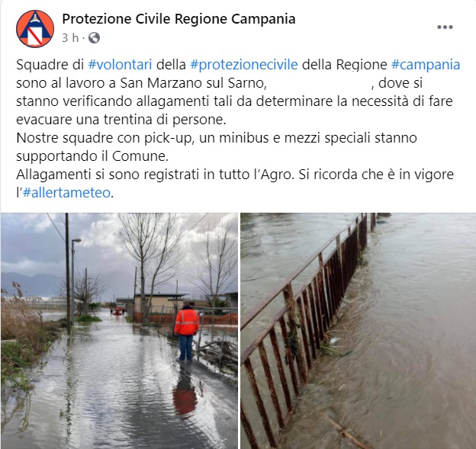Click the orange vehicle far down the flooded road
Image resolution: width=476 pixels, height=449 pixels.
pos(119,311)
